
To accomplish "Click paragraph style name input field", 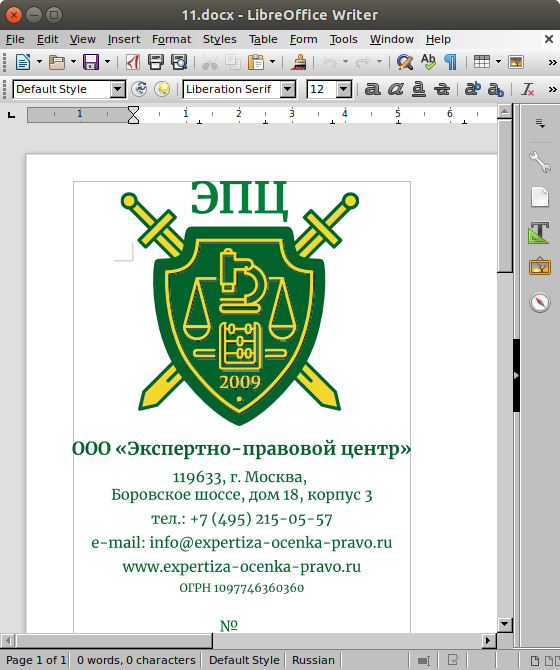I will tap(62, 89).
